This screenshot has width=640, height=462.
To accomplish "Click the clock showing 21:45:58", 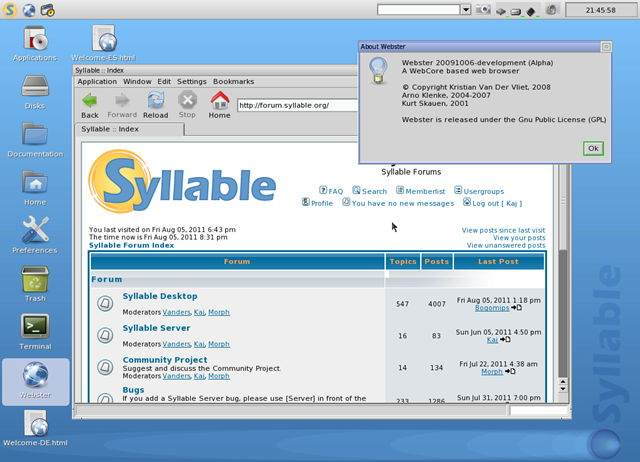I will click(600, 10).
